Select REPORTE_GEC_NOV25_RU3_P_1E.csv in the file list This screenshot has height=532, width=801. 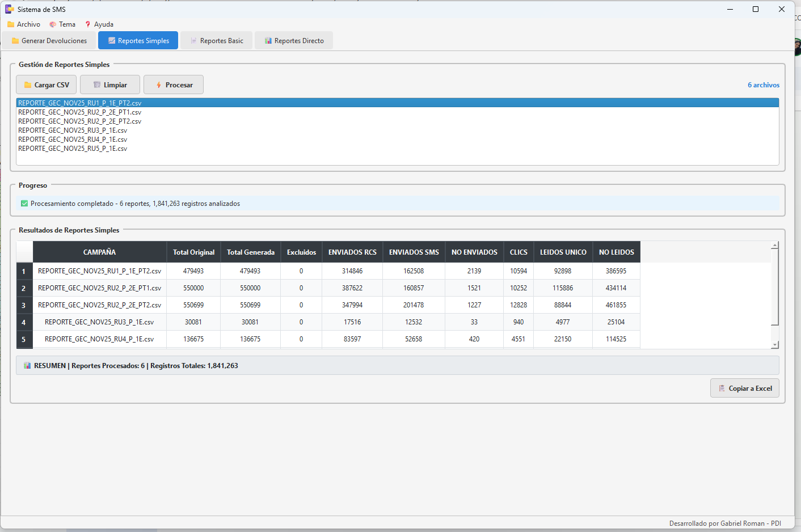(x=73, y=130)
